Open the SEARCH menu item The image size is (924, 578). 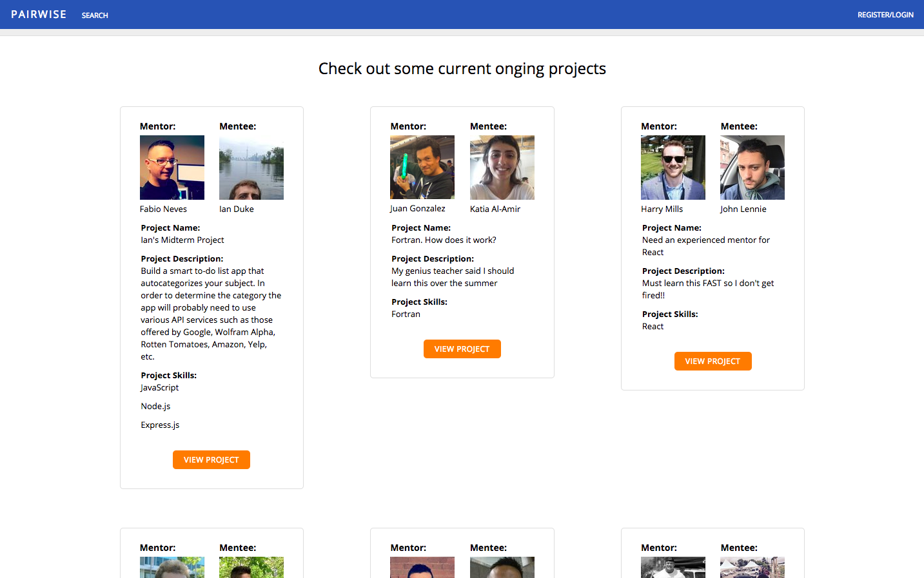click(x=95, y=15)
